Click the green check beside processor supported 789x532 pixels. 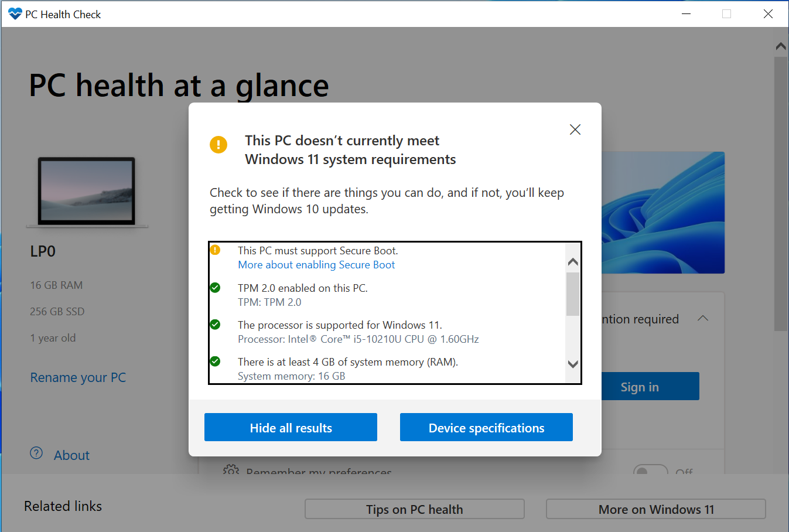click(215, 325)
